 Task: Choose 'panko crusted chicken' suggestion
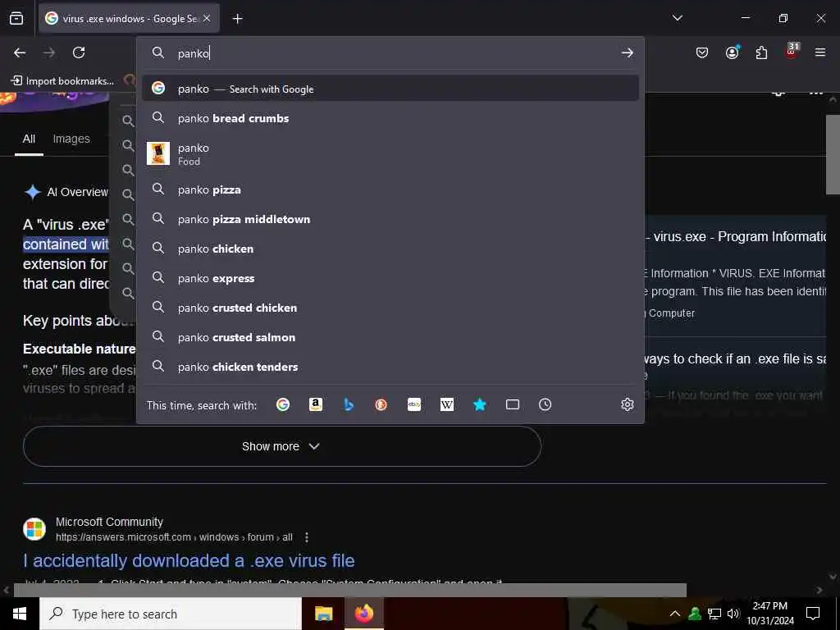[390, 308]
